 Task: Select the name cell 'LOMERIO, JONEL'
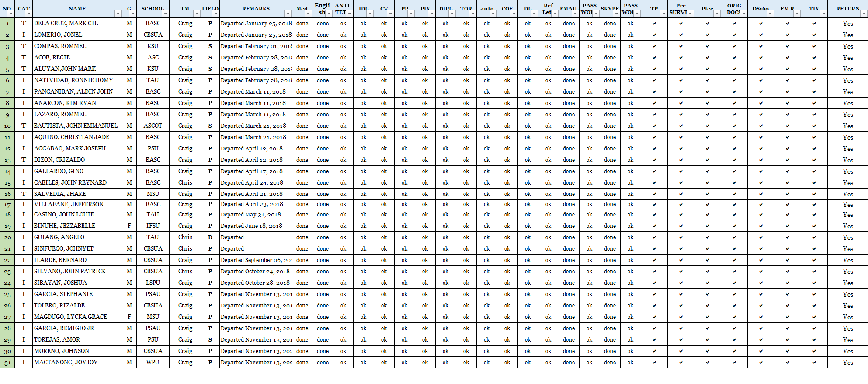coord(77,35)
